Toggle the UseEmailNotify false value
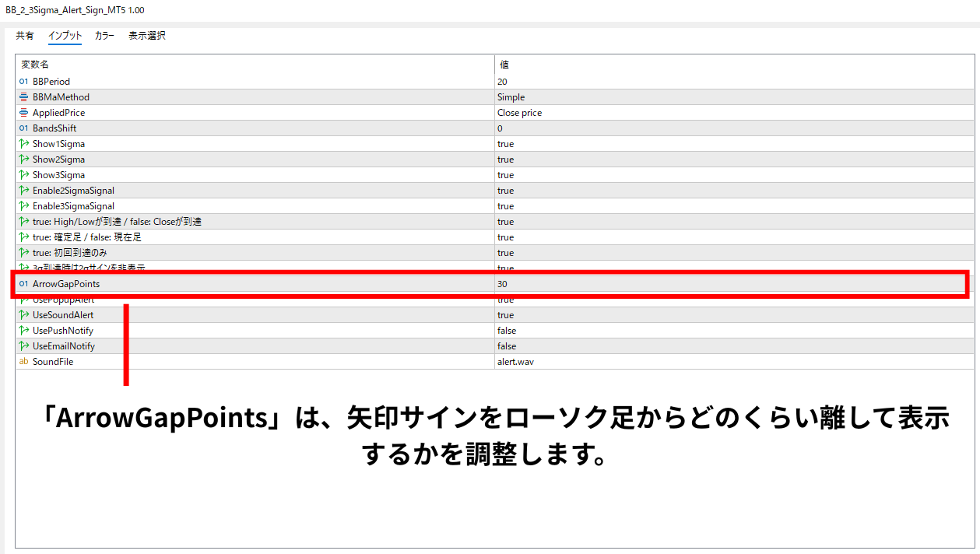 [734, 346]
